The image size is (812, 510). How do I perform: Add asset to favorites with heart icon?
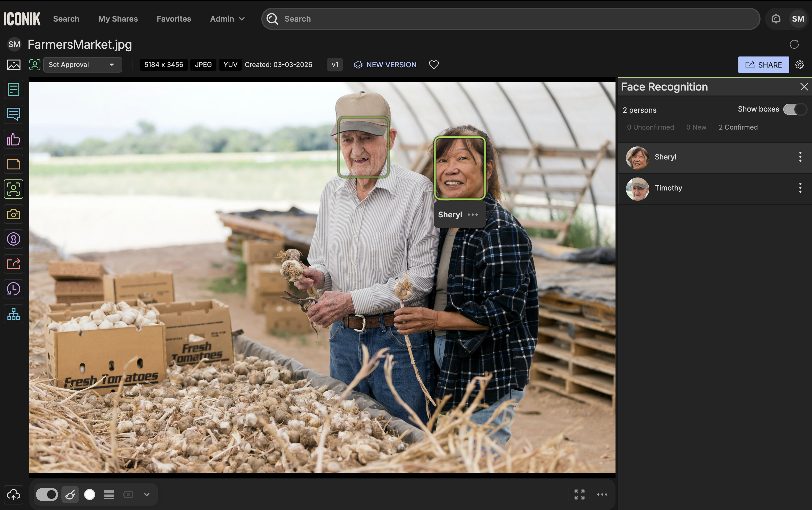tap(433, 65)
